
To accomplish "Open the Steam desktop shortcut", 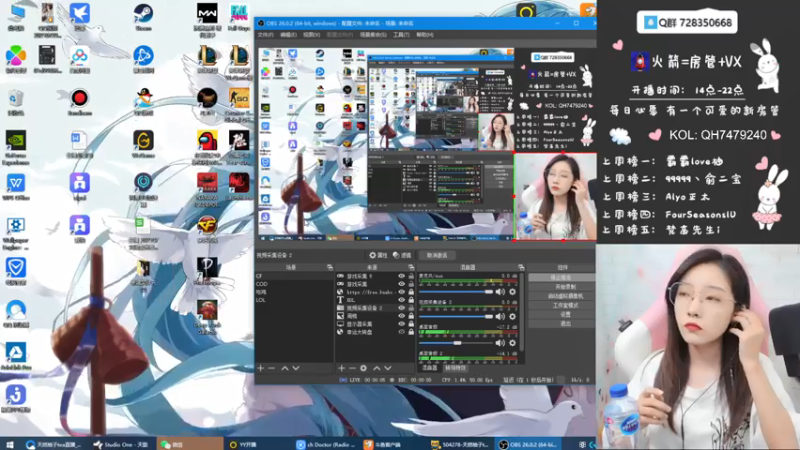I will tap(143, 16).
